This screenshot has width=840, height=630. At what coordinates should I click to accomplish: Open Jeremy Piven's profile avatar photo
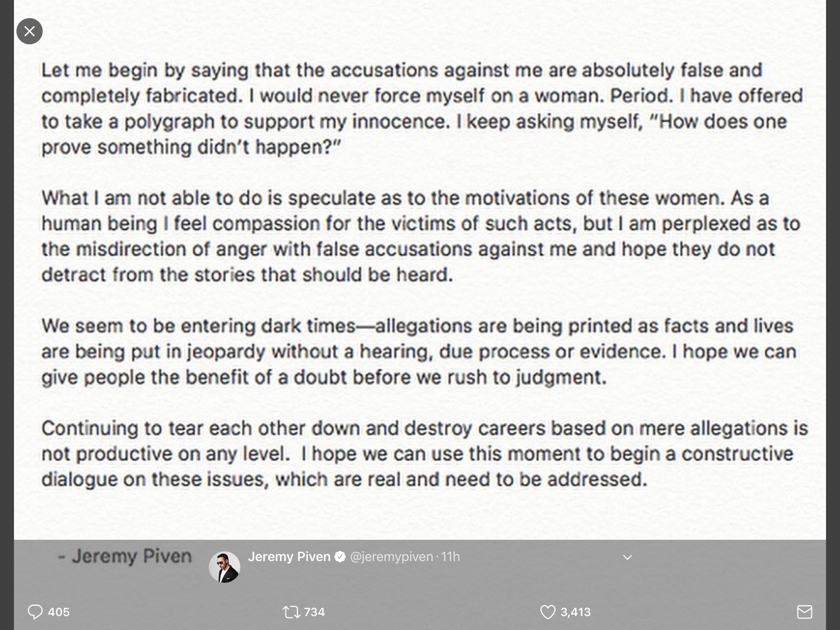coord(224,567)
